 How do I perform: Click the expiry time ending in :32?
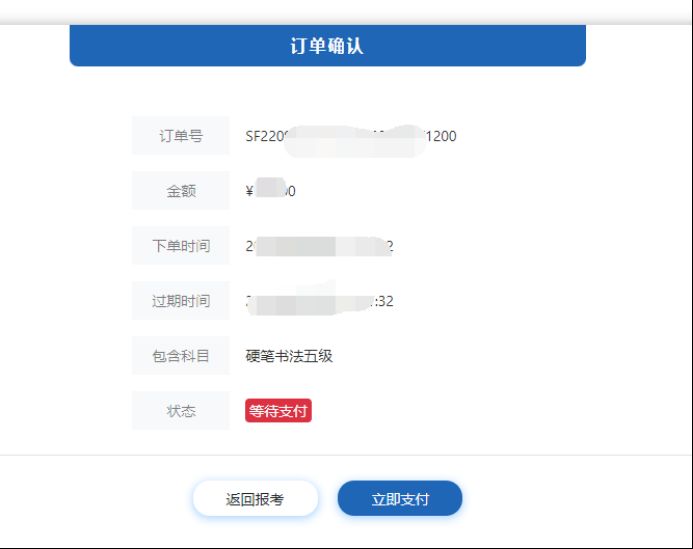point(320,301)
